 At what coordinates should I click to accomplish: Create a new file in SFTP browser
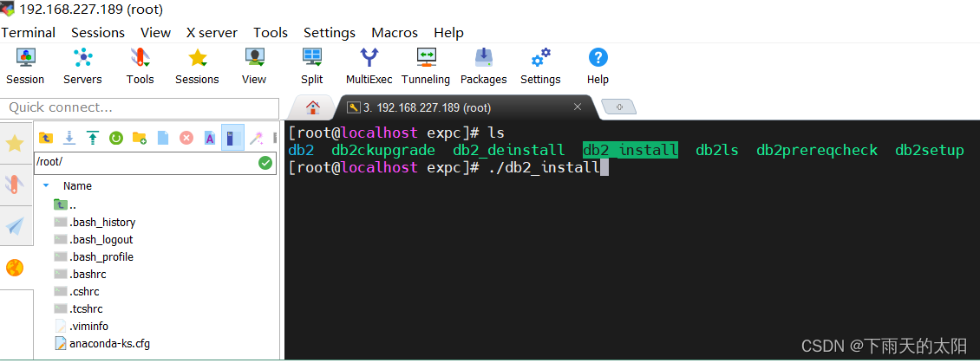(x=163, y=138)
